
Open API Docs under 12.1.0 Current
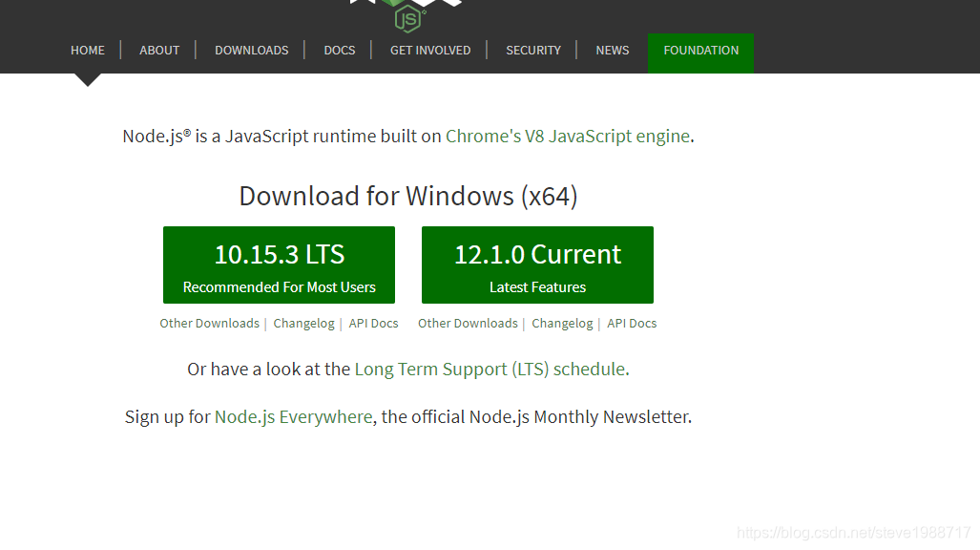(632, 323)
